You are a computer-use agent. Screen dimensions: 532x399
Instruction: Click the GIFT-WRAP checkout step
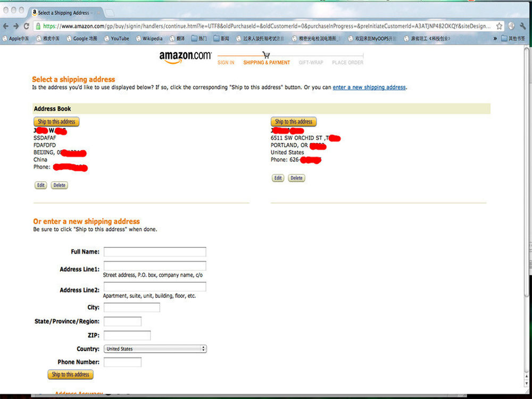coord(311,62)
